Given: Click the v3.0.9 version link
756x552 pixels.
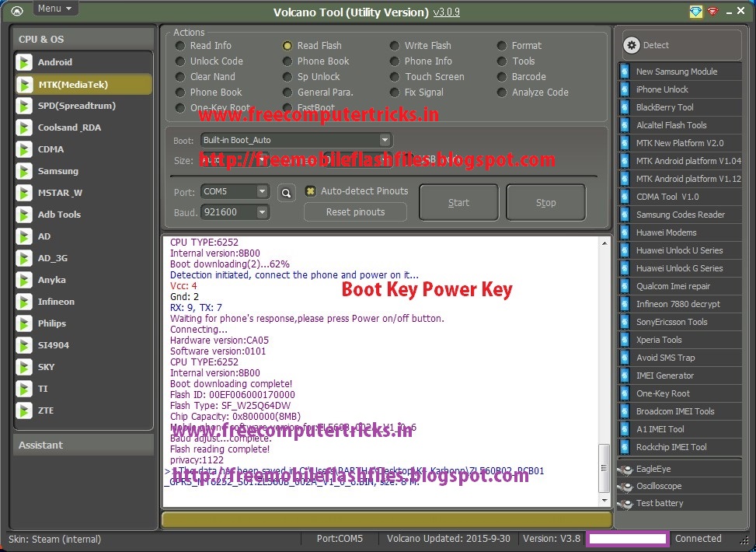Looking at the screenshot, I should pos(447,12).
